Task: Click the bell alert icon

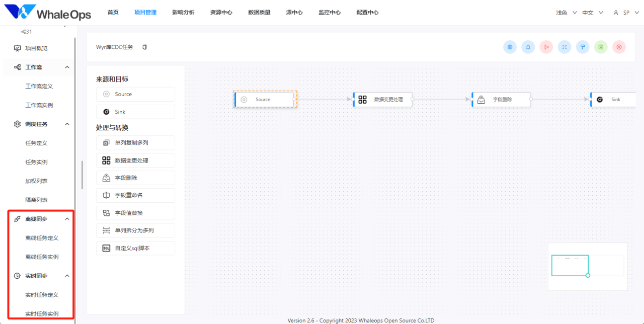Action: click(x=528, y=47)
